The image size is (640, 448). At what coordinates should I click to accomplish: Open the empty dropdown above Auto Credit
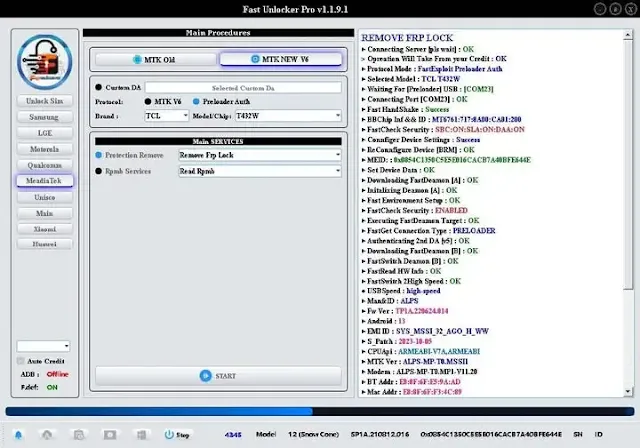tap(43, 346)
